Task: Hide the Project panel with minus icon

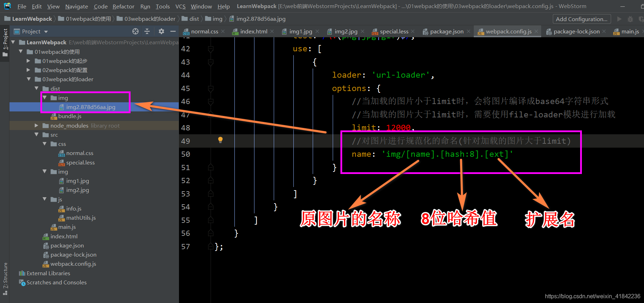Action: 173,31
